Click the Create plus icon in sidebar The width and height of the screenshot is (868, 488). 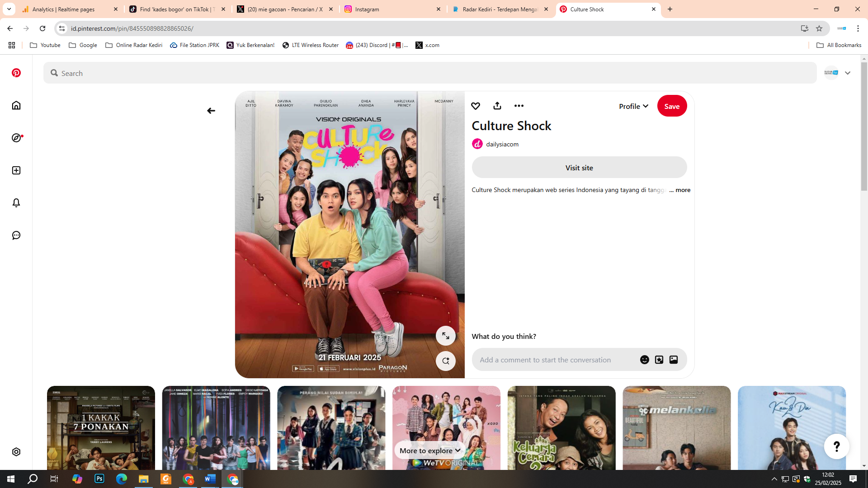click(x=16, y=170)
